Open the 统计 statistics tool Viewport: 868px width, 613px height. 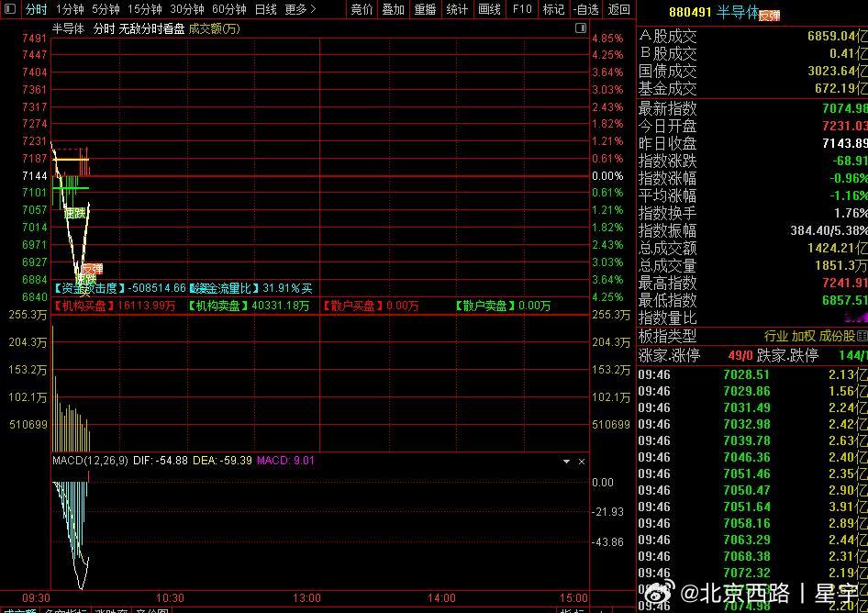coord(457,9)
